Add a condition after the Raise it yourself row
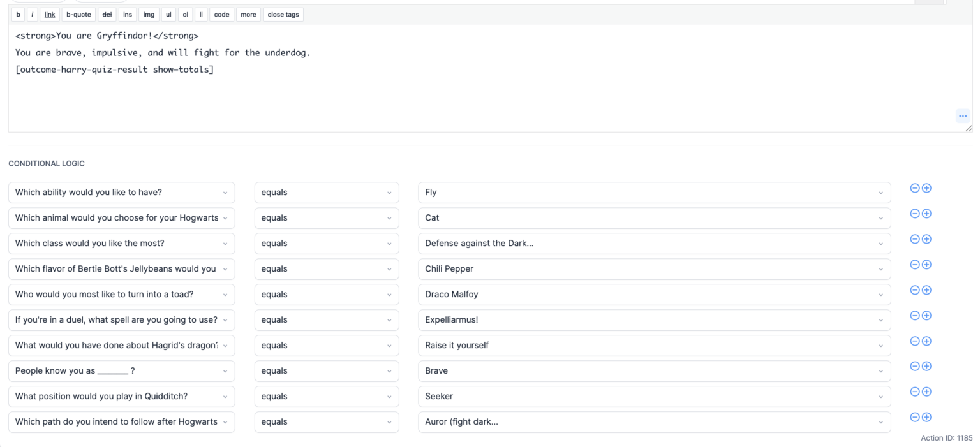980x447 pixels. tap(926, 341)
